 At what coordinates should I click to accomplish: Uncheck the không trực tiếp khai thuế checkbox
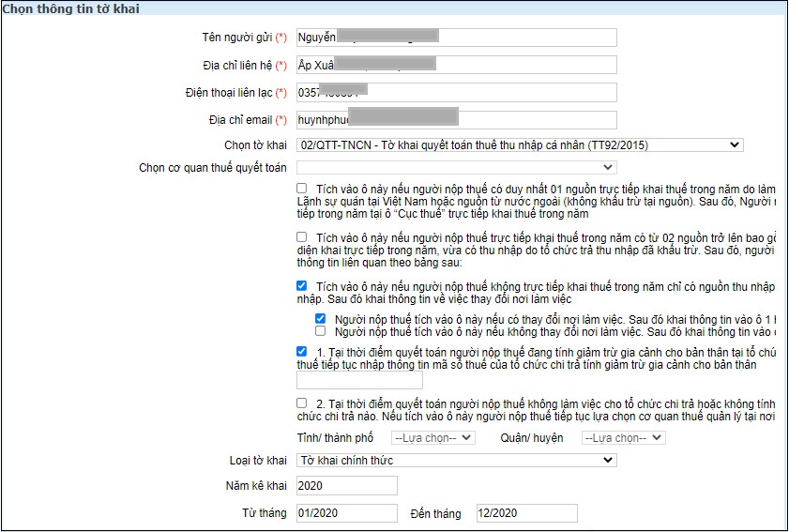tap(301, 285)
